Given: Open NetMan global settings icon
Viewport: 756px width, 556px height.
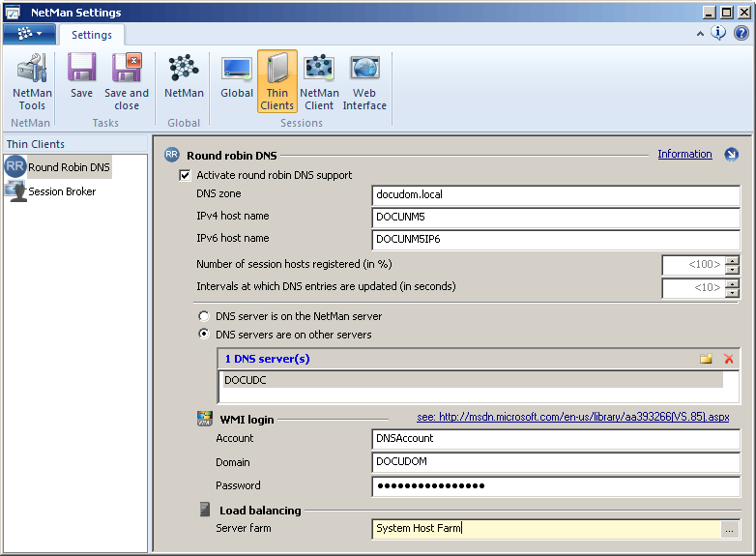Looking at the screenshot, I should 184,76.
